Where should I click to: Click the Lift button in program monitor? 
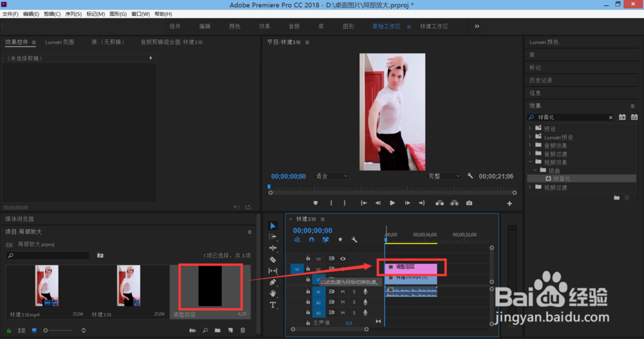point(439,203)
